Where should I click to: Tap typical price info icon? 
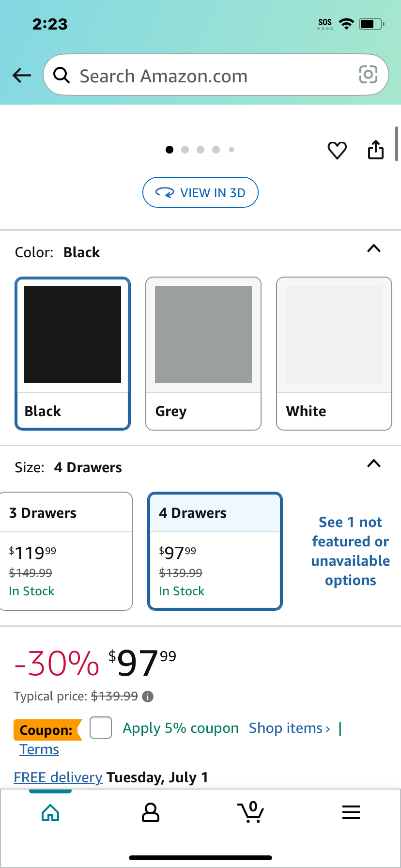tap(148, 697)
